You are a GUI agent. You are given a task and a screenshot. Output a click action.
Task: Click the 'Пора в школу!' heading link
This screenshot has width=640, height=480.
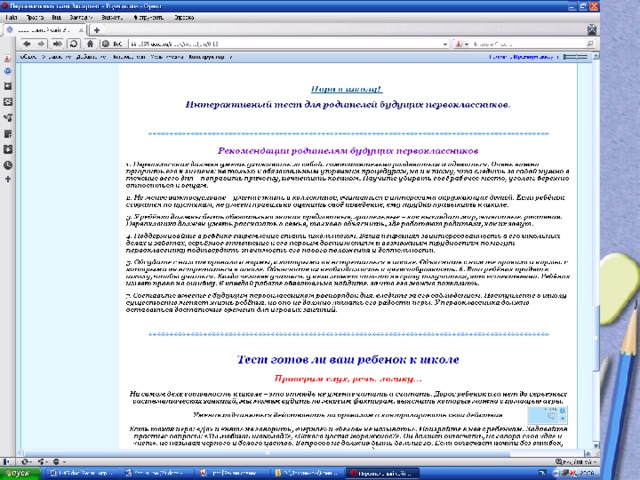[x=347, y=89]
